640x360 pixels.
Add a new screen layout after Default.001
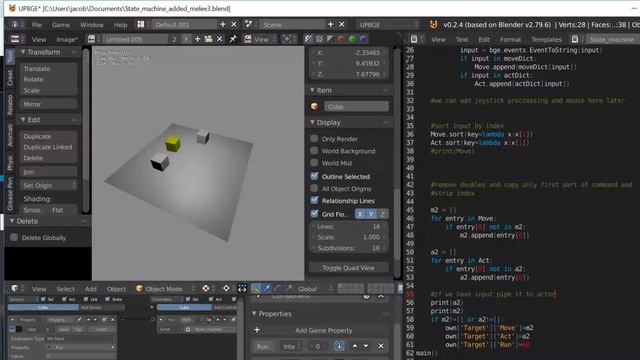(222, 24)
